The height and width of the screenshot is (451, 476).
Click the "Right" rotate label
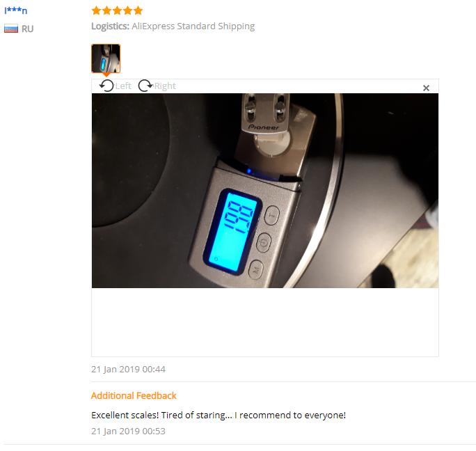(165, 86)
